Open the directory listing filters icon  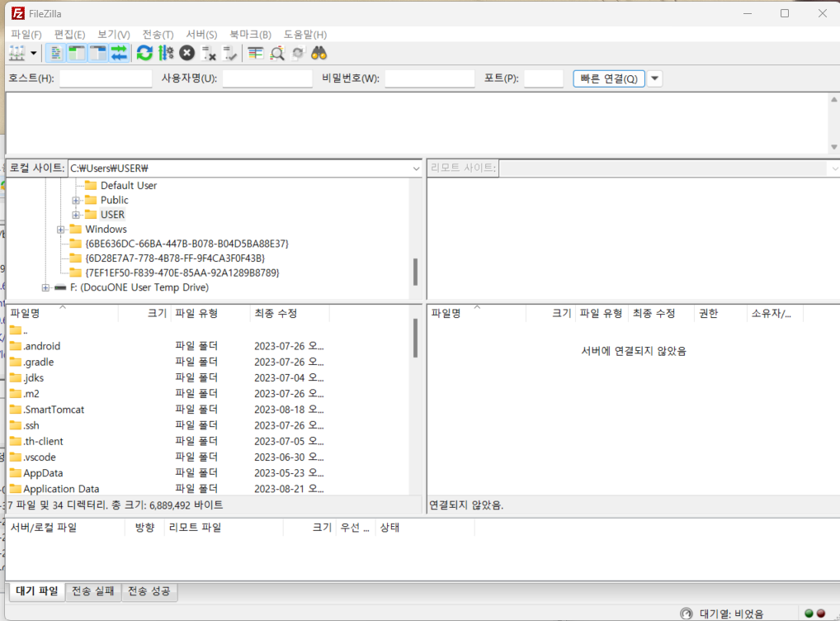point(256,53)
